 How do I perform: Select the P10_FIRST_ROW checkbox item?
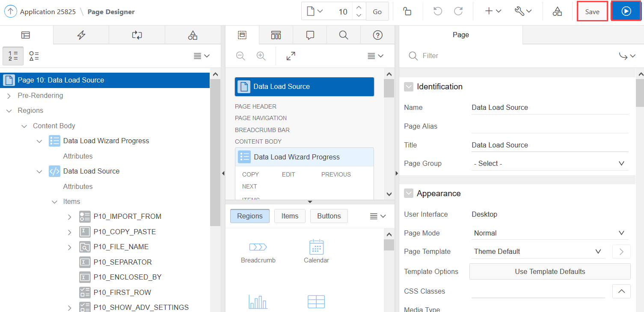coord(122,292)
